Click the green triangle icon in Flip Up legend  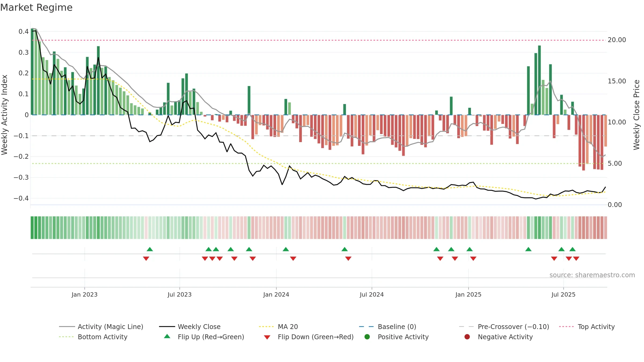(x=167, y=336)
